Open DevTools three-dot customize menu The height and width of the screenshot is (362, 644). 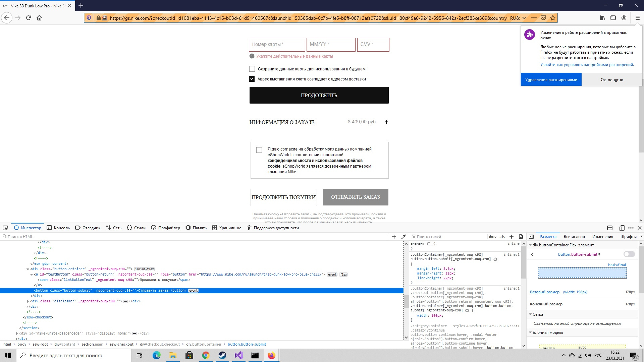[x=631, y=228]
